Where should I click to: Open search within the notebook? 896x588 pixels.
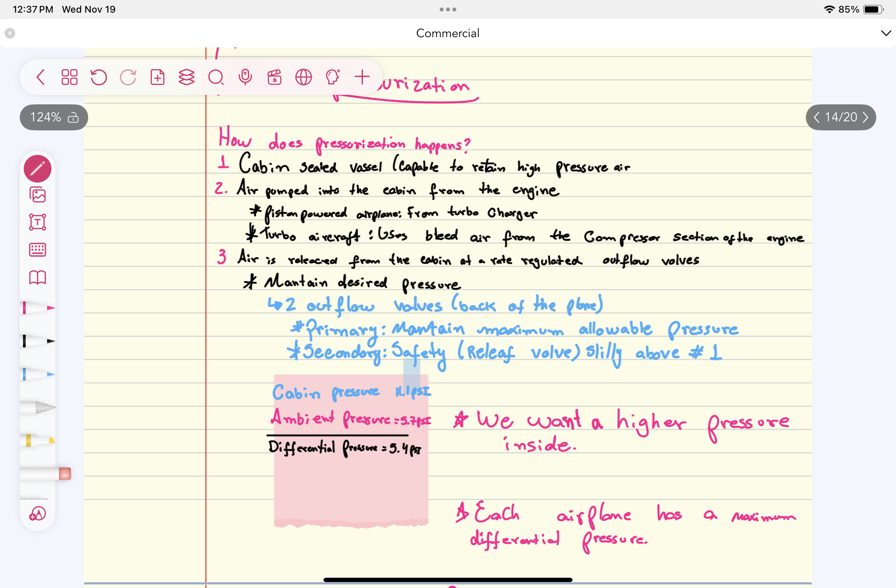point(216,77)
